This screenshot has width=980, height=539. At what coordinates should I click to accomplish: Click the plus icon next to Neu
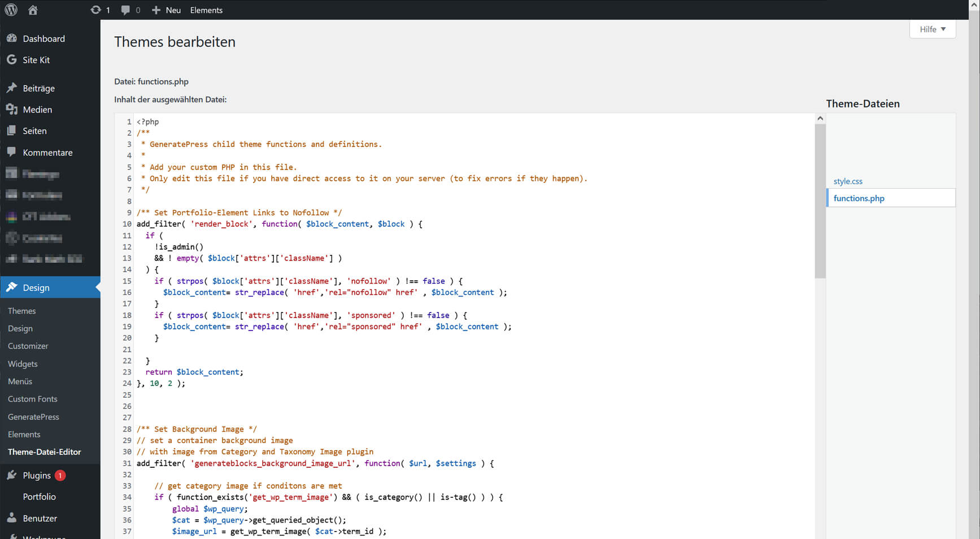tap(156, 10)
